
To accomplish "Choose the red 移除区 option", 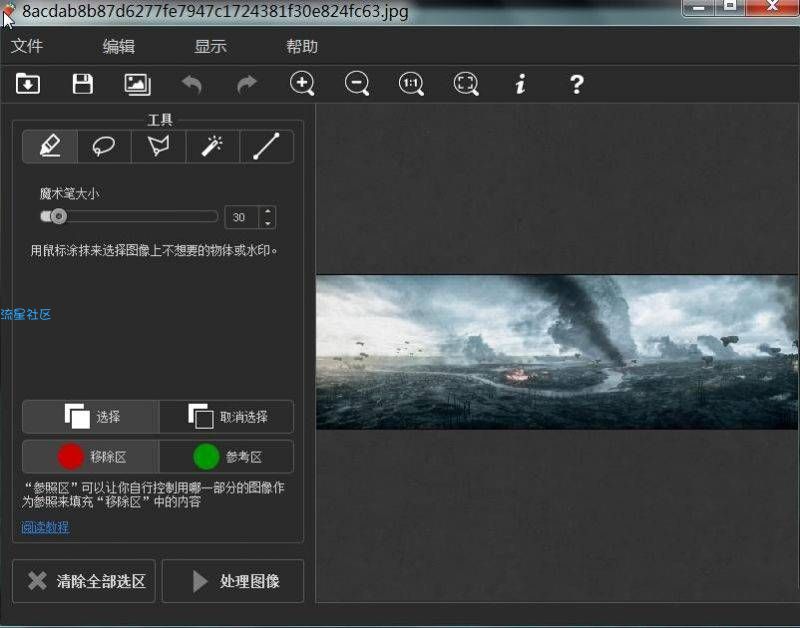I will coord(91,457).
